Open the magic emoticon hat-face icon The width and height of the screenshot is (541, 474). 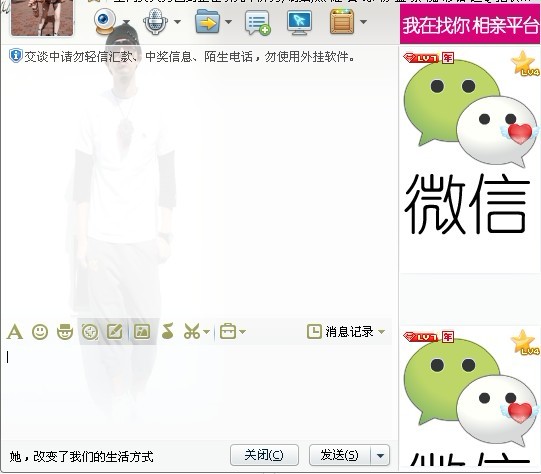pyautogui.click(x=65, y=332)
